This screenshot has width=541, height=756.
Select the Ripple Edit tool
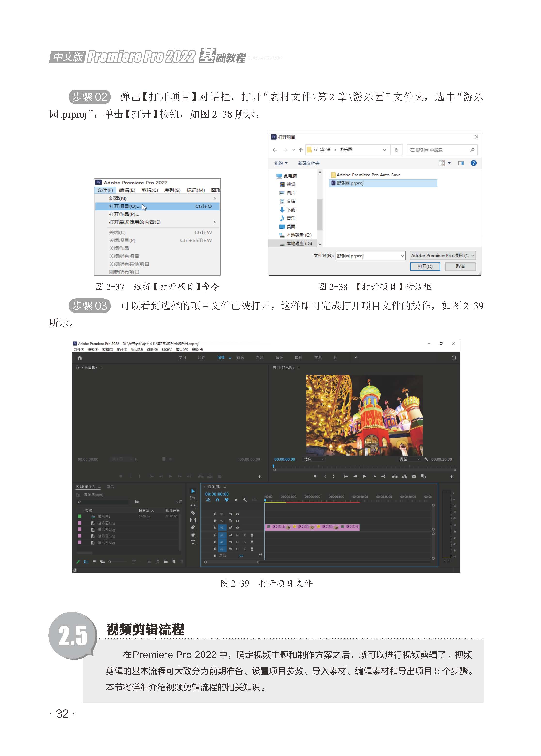click(193, 505)
